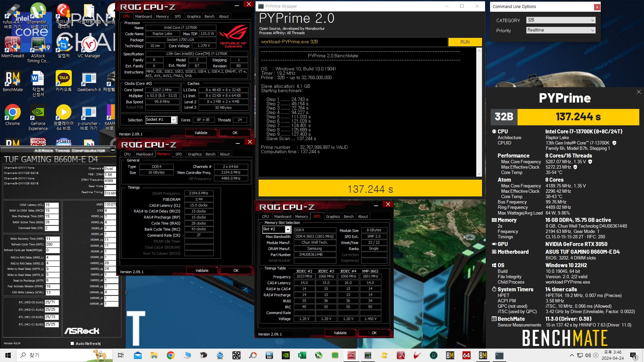This screenshot has width=644, height=362.
Task: Open the 알캡처 capture tool icon
Action: click(x=63, y=47)
